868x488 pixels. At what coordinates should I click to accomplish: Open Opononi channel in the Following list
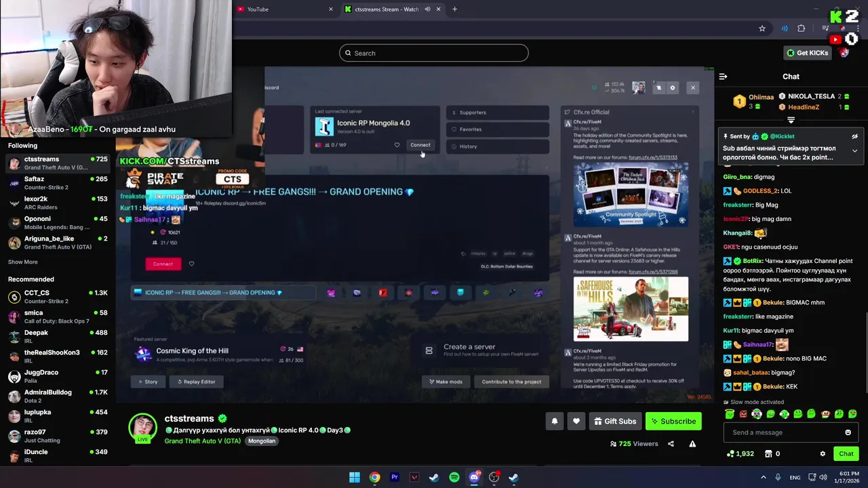pos(58,223)
